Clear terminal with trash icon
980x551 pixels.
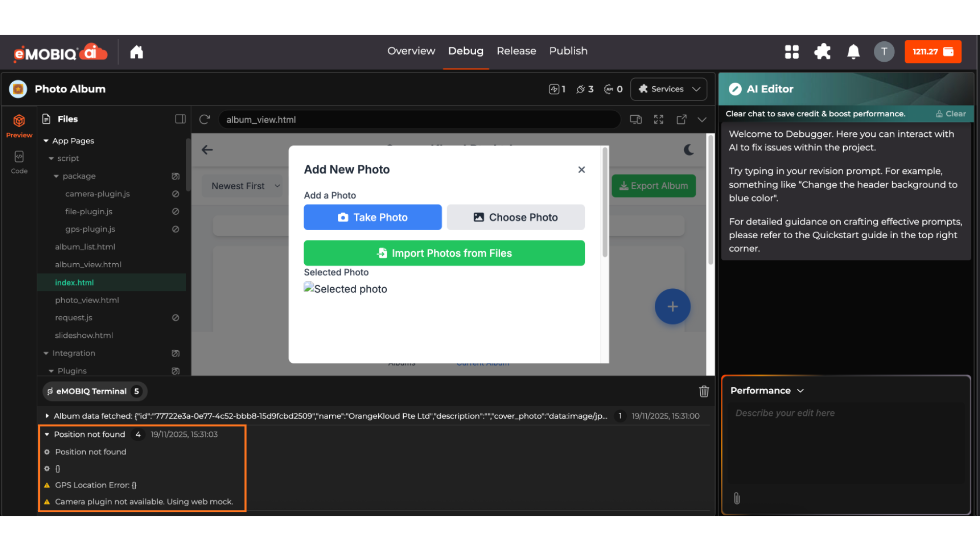point(704,391)
